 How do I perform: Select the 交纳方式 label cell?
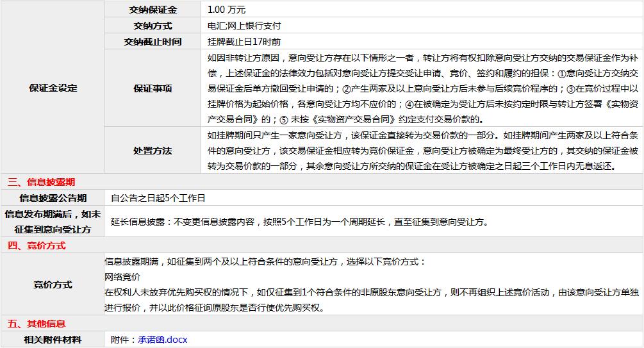[153, 26]
